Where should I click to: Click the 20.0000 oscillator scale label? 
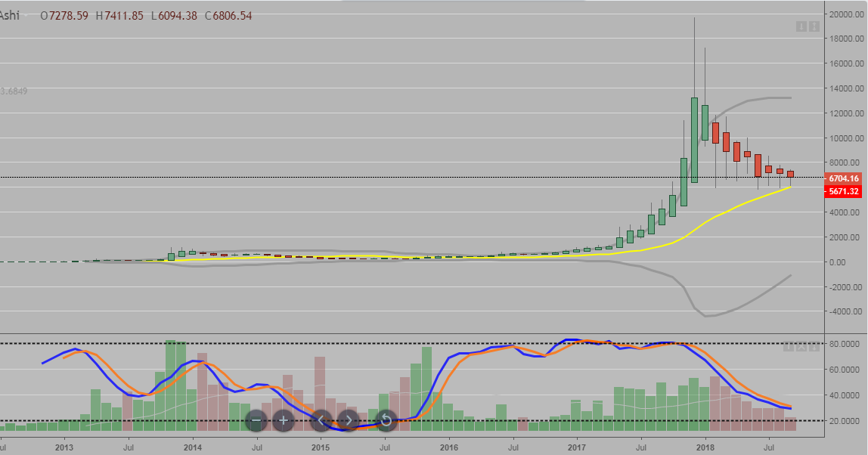tap(844, 421)
